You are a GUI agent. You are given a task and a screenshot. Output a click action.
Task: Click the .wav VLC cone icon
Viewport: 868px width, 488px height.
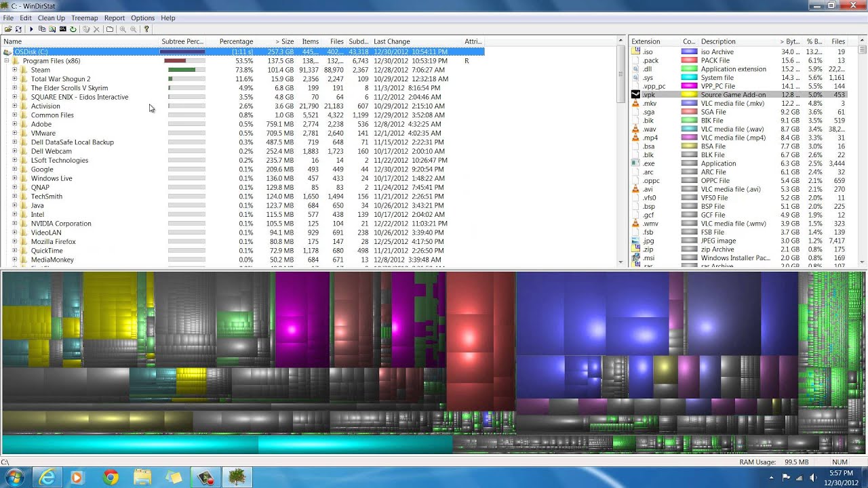[635, 129]
